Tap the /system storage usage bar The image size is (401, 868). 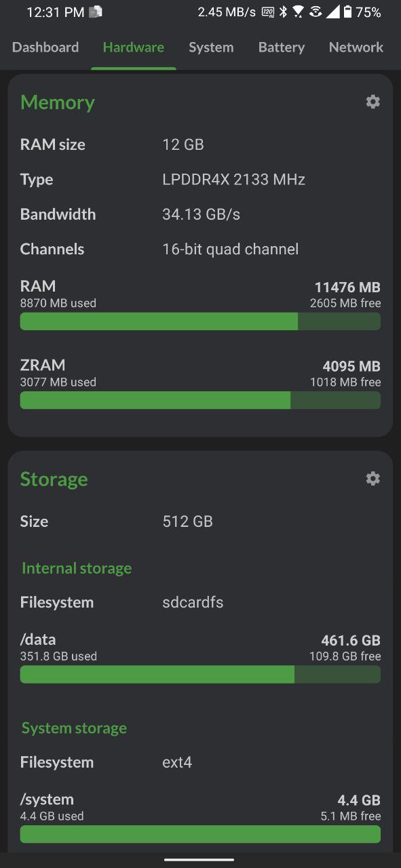[x=200, y=834]
